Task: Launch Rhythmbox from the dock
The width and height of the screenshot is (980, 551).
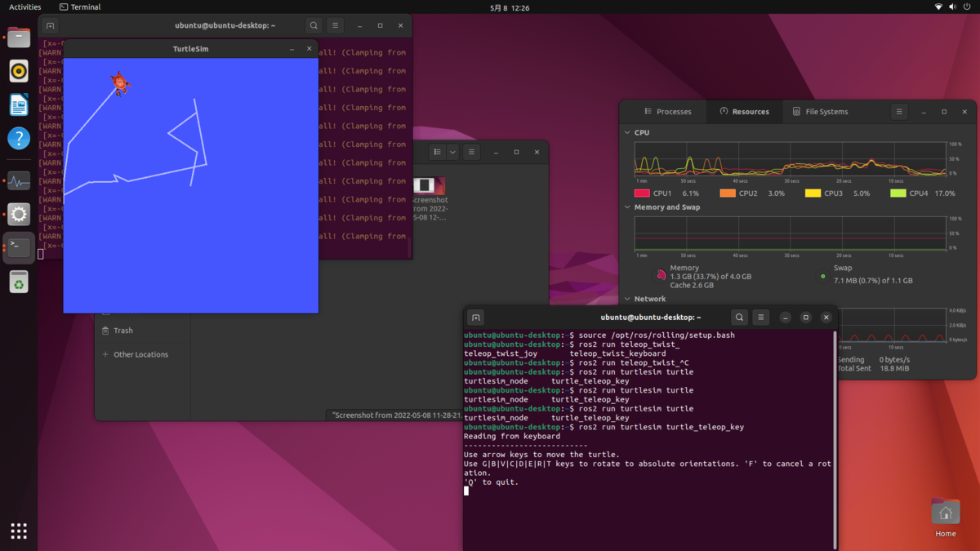Action: click(19, 71)
